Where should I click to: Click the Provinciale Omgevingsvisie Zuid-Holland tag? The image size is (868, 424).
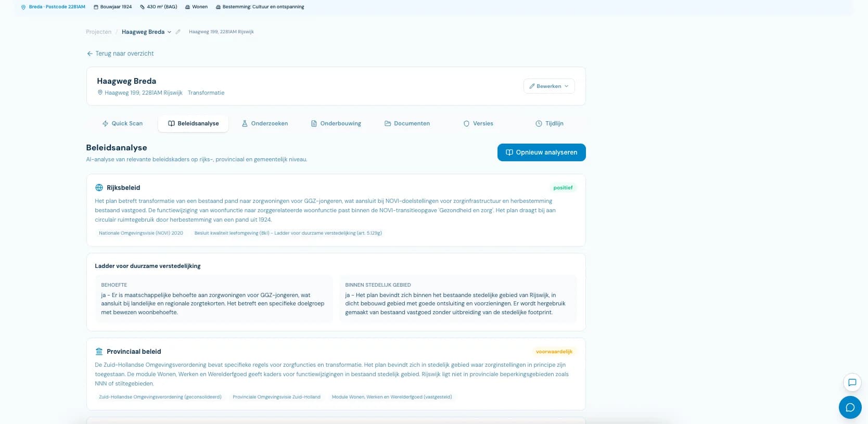[276, 397]
